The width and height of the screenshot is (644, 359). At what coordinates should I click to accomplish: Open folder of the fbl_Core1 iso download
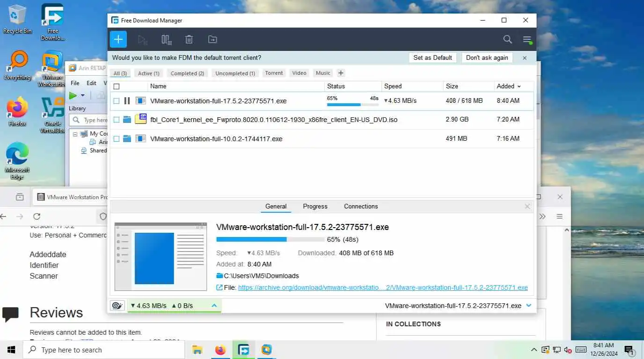tap(127, 120)
